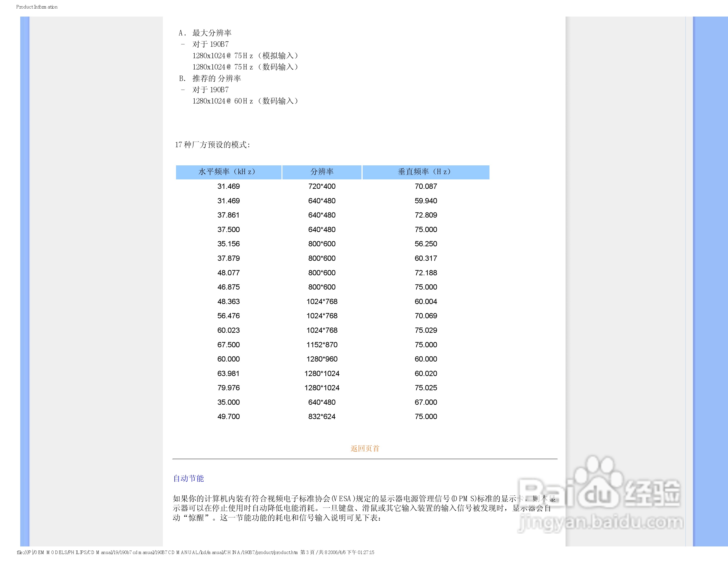Click the 水平频率 (kHz) column header
This screenshot has width=728, height=563.
[x=228, y=172]
